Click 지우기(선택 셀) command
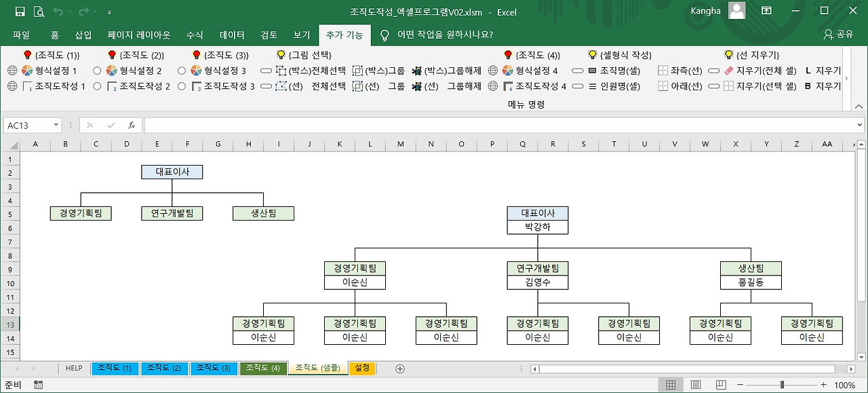The width and height of the screenshot is (868, 393). [760, 86]
